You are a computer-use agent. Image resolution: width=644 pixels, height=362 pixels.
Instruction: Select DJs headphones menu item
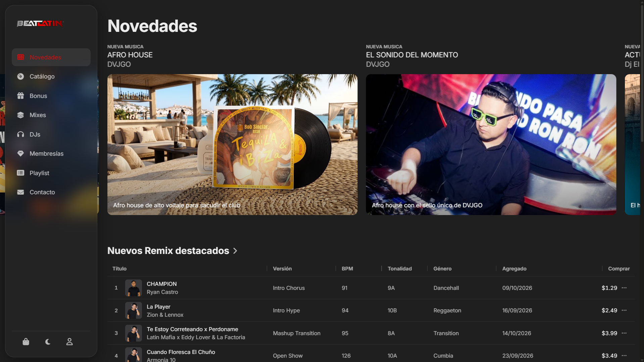point(51,135)
